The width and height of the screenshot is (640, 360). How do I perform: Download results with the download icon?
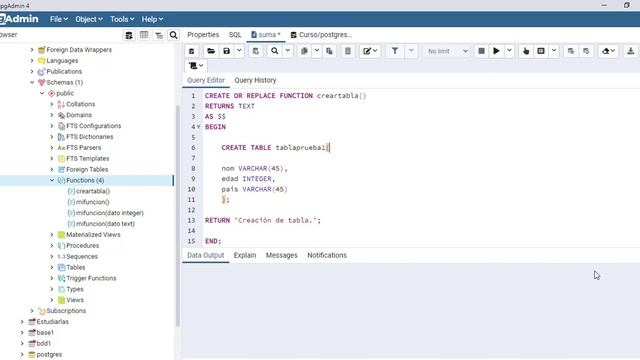631,51
